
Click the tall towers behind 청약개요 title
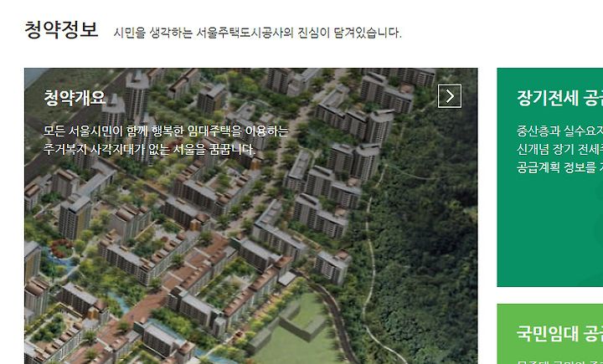click(137, 96)
